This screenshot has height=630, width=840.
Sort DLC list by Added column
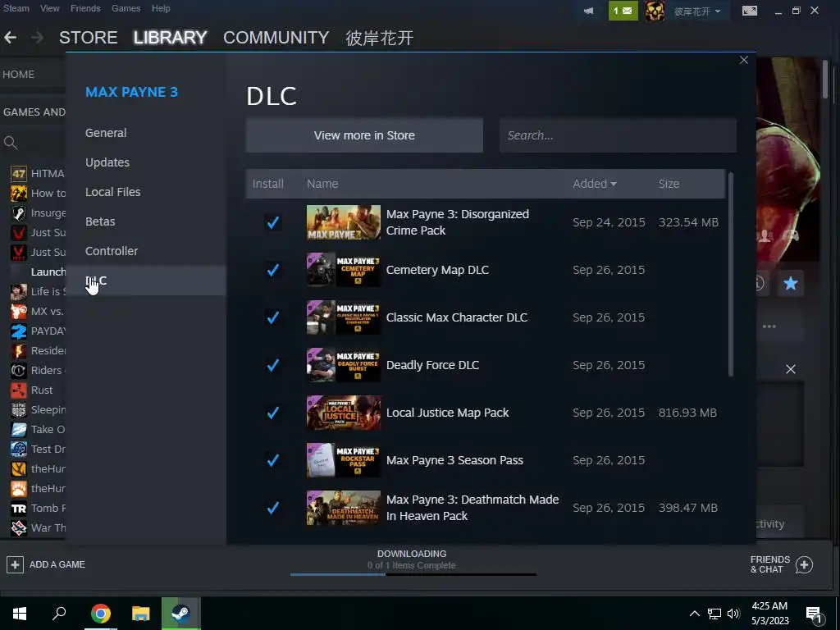[x=595, y=184]
